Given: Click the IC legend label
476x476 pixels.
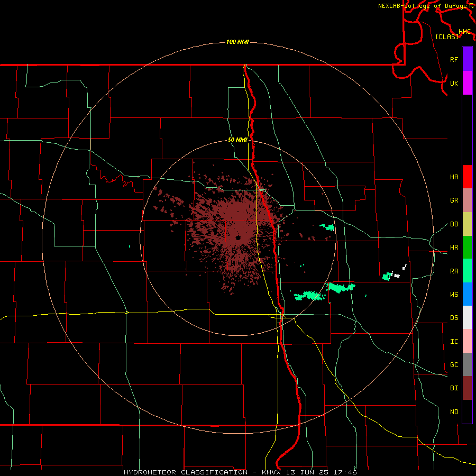Looking at the screenshot, I should tap(454, 342).
